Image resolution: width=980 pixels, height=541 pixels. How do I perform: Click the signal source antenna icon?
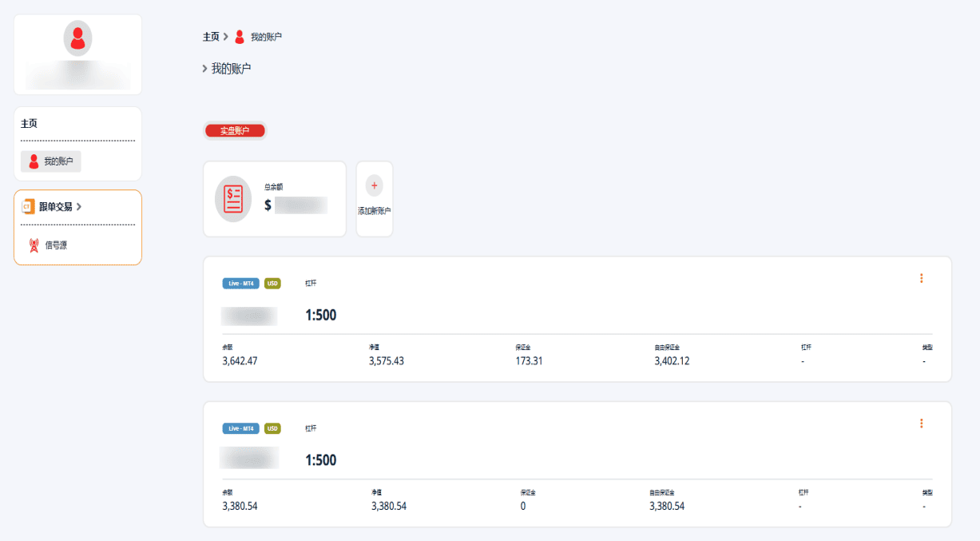coord(34,245)
